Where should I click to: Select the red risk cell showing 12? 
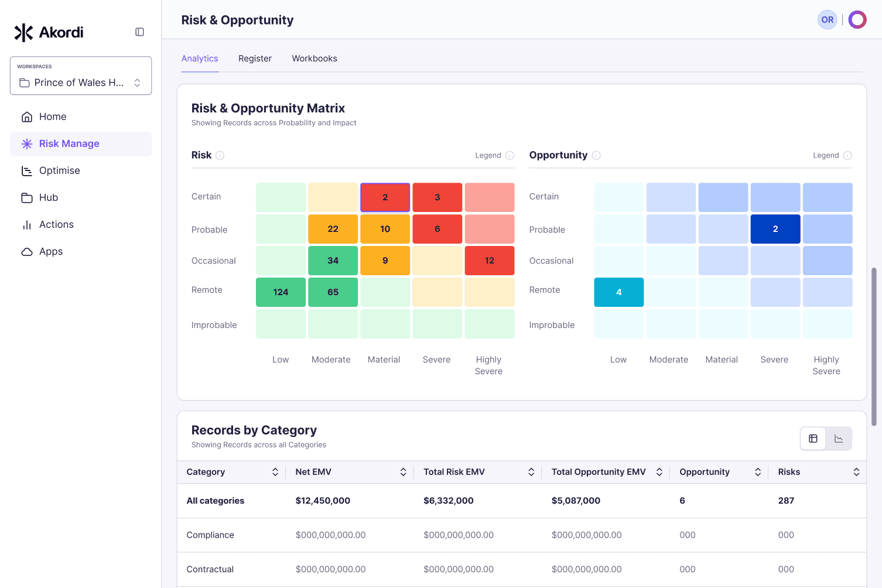coord(490,261)
